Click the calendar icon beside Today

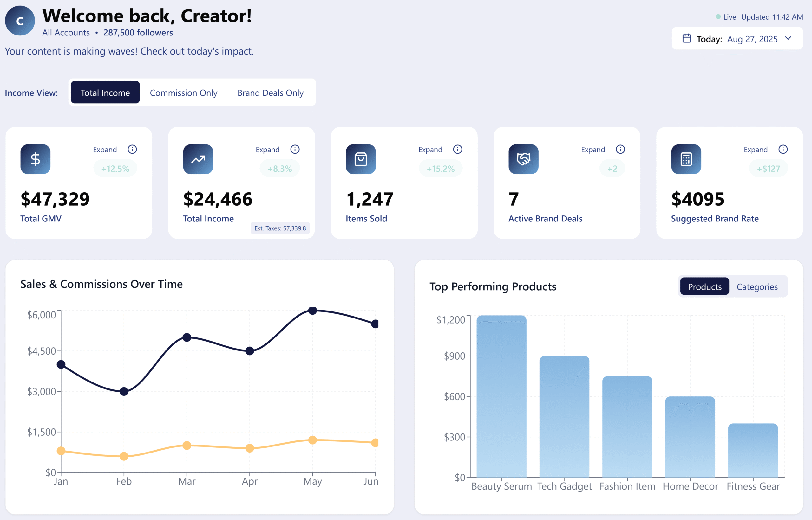pyautogui.click(x=686, y=38)
